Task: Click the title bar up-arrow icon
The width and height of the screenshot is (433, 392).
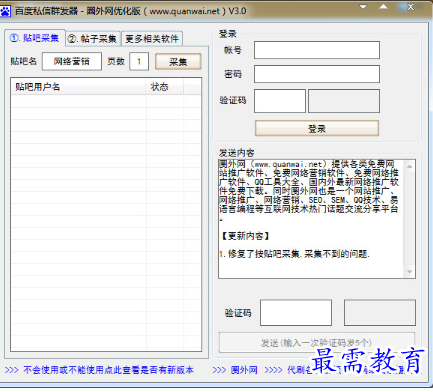Action: tap(383, 7)
